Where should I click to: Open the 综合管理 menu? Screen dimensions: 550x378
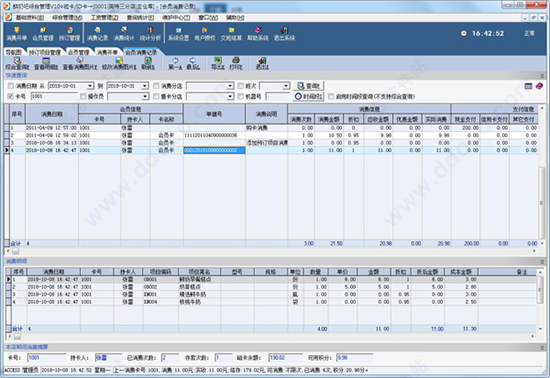(67, 17)
